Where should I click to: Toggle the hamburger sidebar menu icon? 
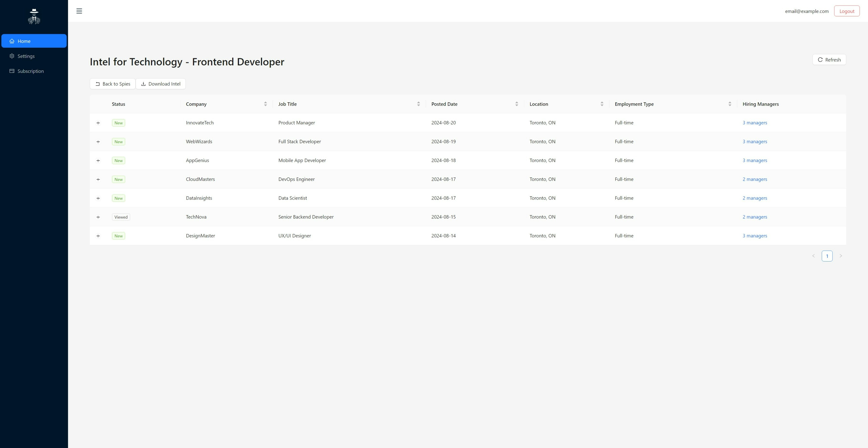[x=79, y=11]
